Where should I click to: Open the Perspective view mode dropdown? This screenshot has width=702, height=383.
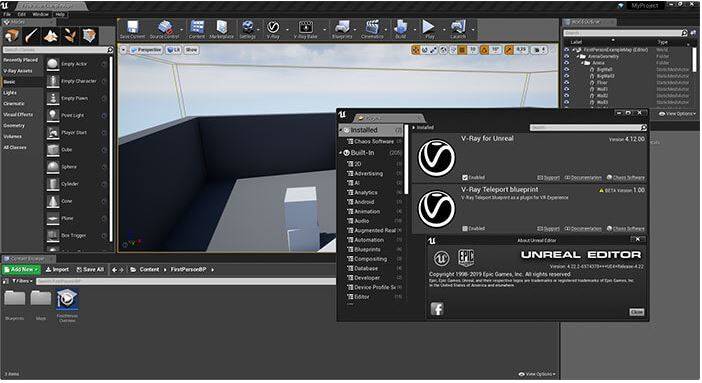tap(146, 50)
